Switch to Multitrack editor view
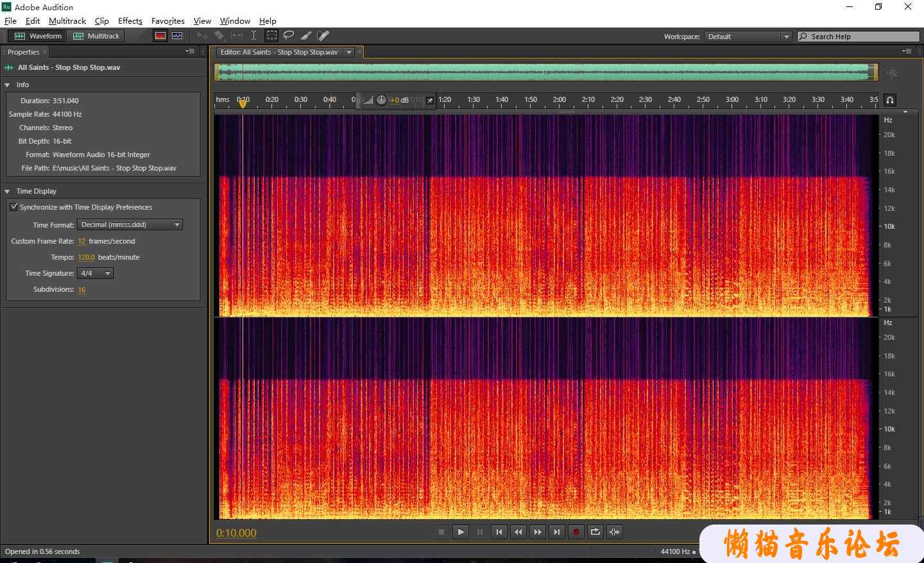 (x=96, y=36)
